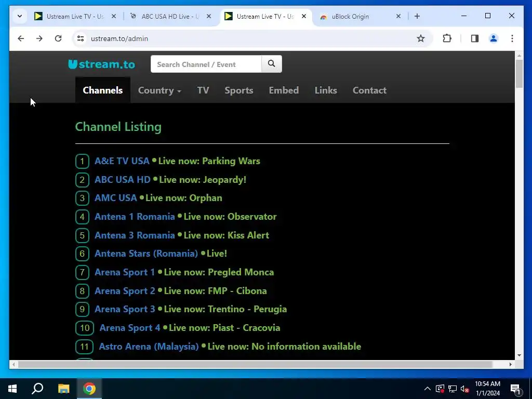Click the scroll down arrow on vertical scrollbar
This screenshot has height=399, width=532.
click(x=519, y=355)
